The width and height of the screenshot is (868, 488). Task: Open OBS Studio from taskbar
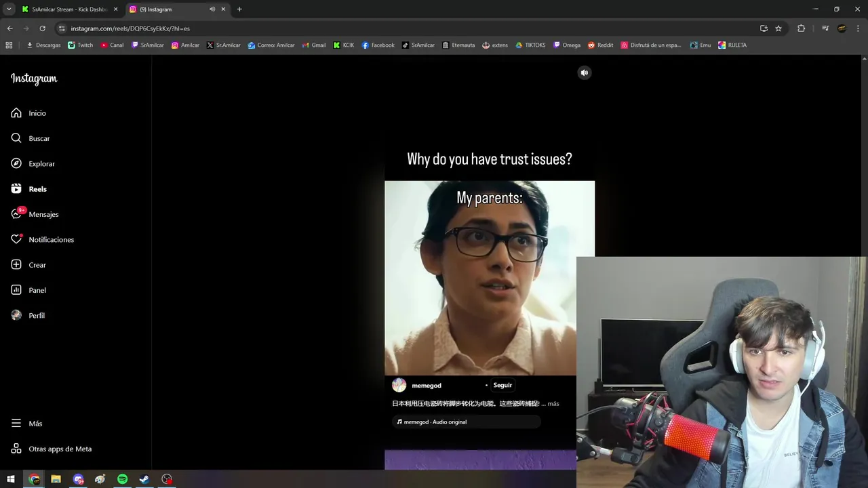167,479
